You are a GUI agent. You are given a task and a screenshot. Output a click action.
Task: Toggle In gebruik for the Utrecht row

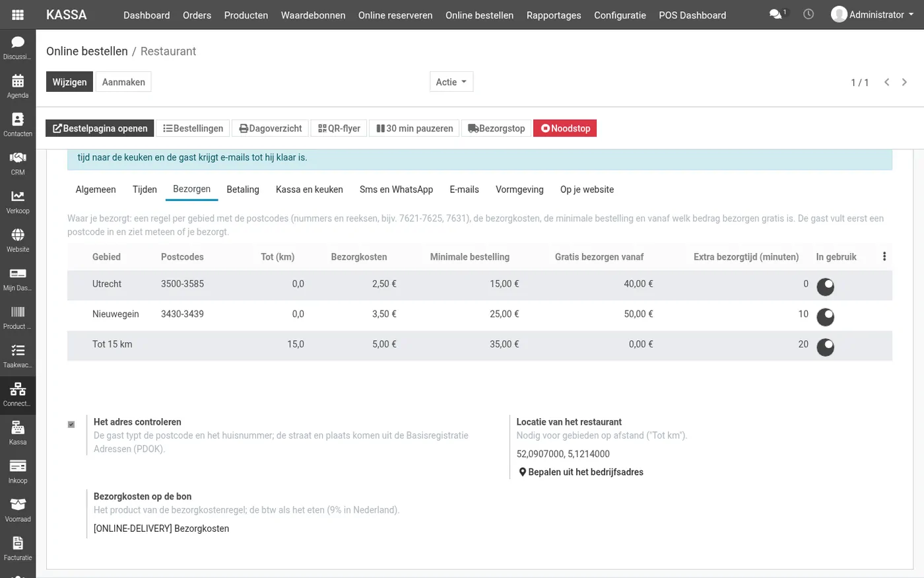826,287
